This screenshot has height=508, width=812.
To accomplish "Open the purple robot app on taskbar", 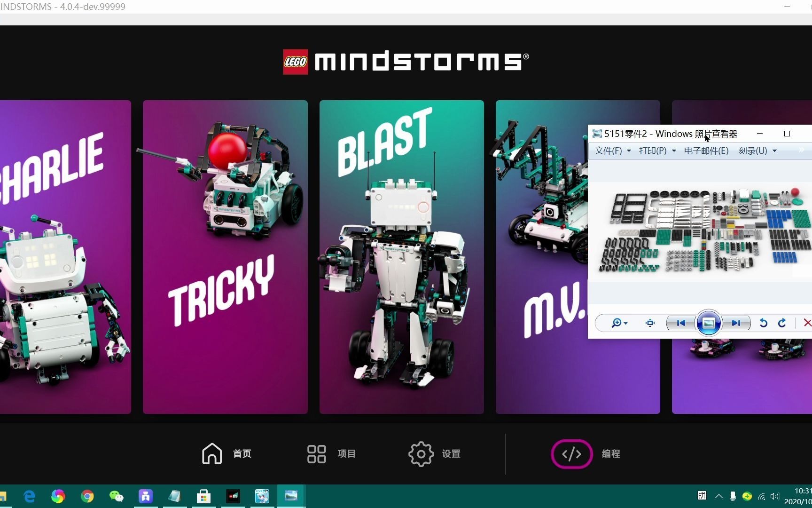I will point(146,496).
